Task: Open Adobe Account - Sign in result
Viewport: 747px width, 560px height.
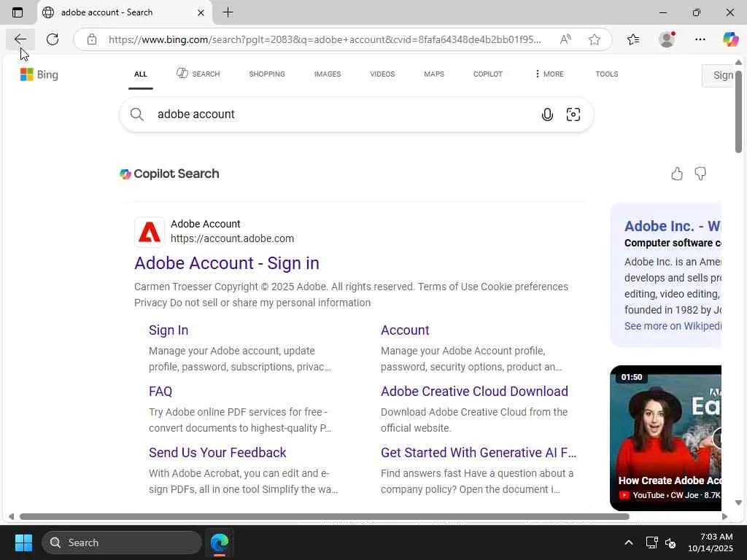Action: (227, 262)
